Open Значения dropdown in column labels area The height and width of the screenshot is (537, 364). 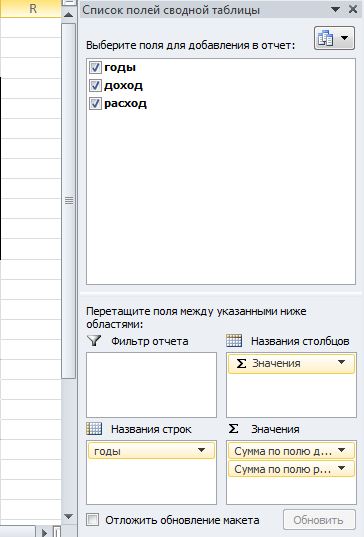[x=341, y=363]
